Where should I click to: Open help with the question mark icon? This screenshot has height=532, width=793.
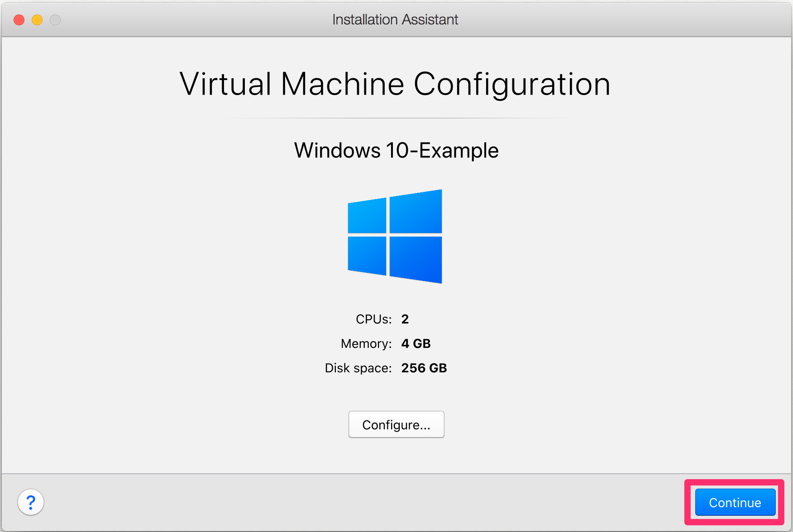tap(31, 502)
